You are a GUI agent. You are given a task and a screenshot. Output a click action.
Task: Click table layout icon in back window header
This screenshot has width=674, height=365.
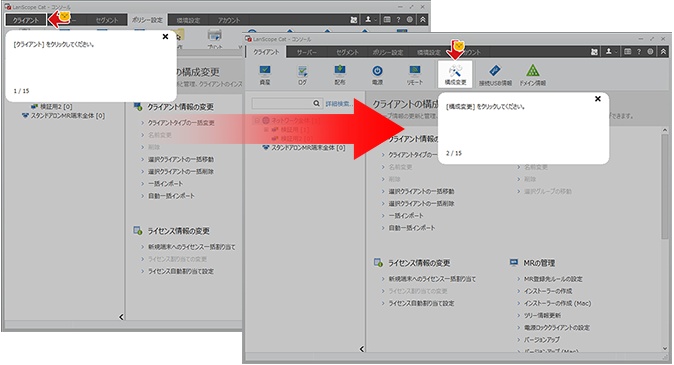point(387,20)
